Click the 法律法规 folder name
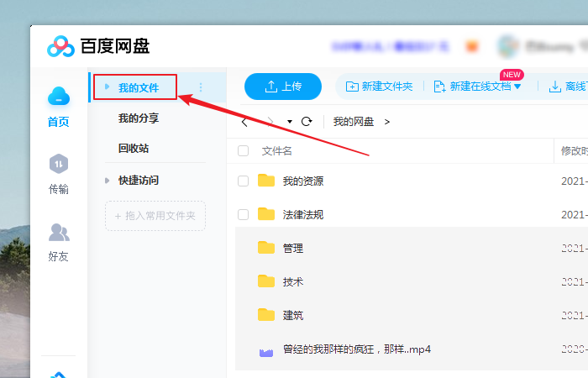The width and height of the screenshot is (588, 378). [x=303, y=214]
